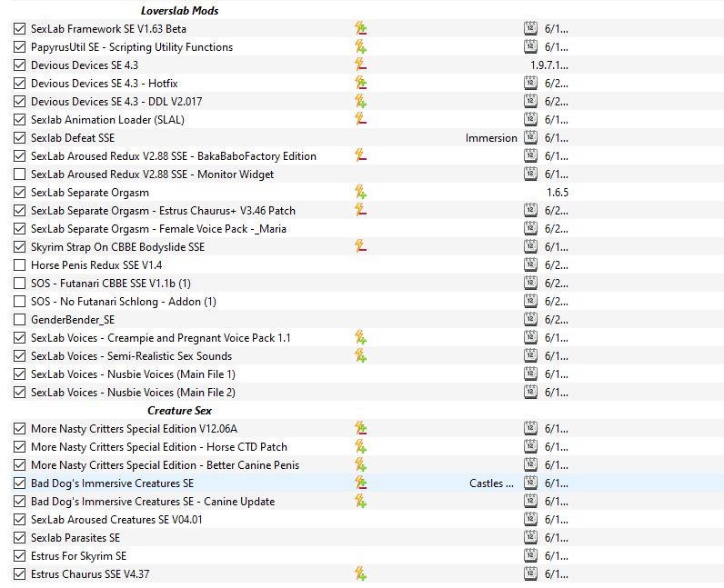The image size is (724, 588).
Task: Click Immersion category on Sexlab Defeat row
Action: (491, 137)
